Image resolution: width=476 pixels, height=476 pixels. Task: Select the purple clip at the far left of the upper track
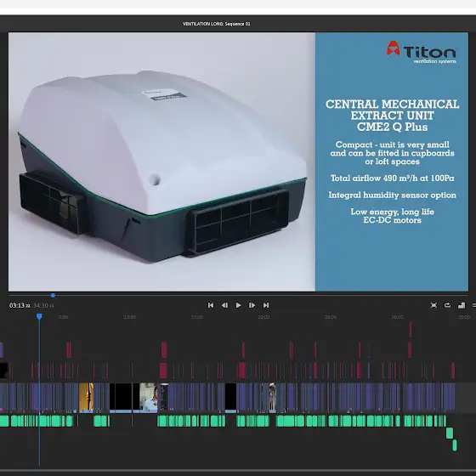pyautogui.click(x=2, y=349)
